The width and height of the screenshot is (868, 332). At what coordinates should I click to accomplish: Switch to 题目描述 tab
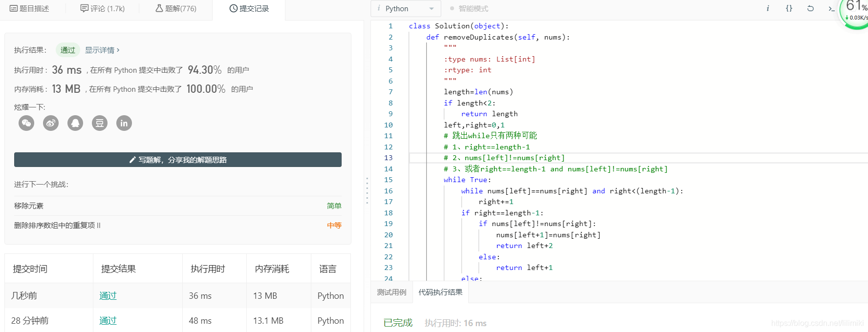[29, 8]
